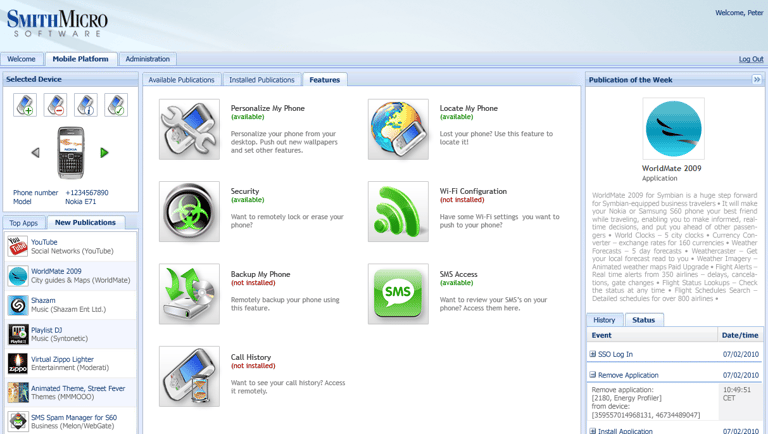
Task: Click the add device icon with green plus
Action: [25, 105]
